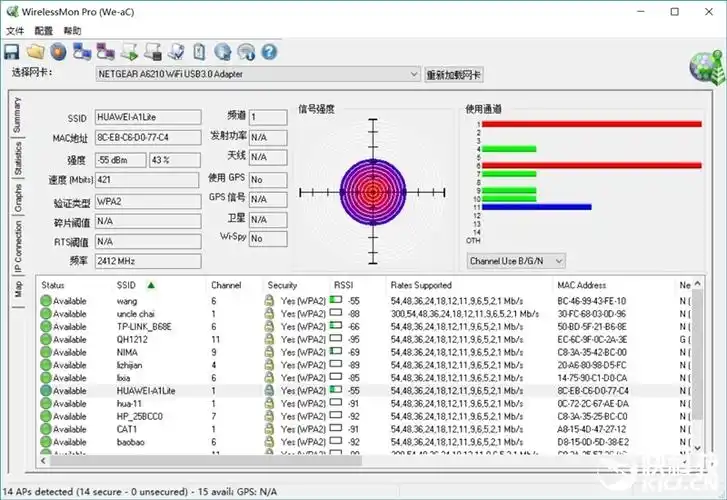Select the Summary tab
The image size is (727, 500).
click(16, 115)
